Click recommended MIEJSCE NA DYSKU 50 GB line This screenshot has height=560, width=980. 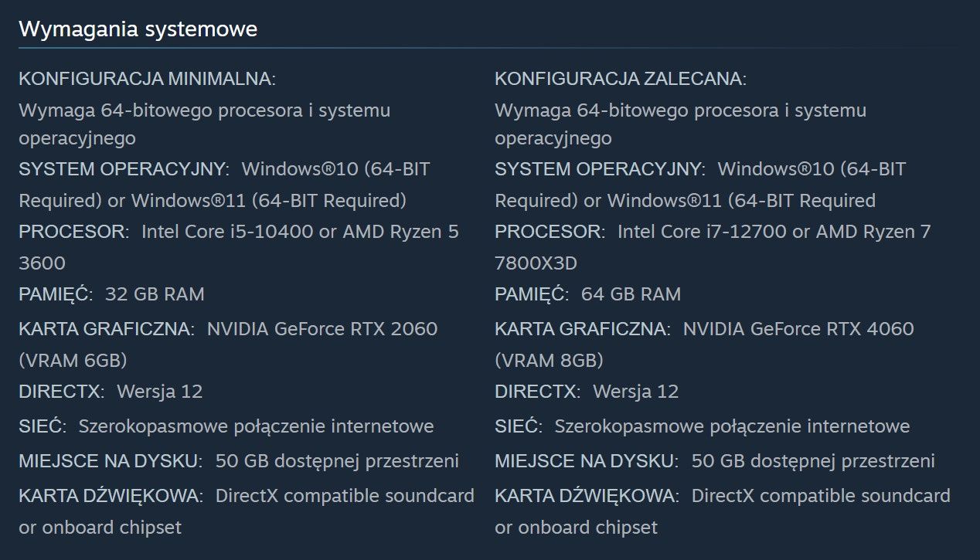(715, 461)
